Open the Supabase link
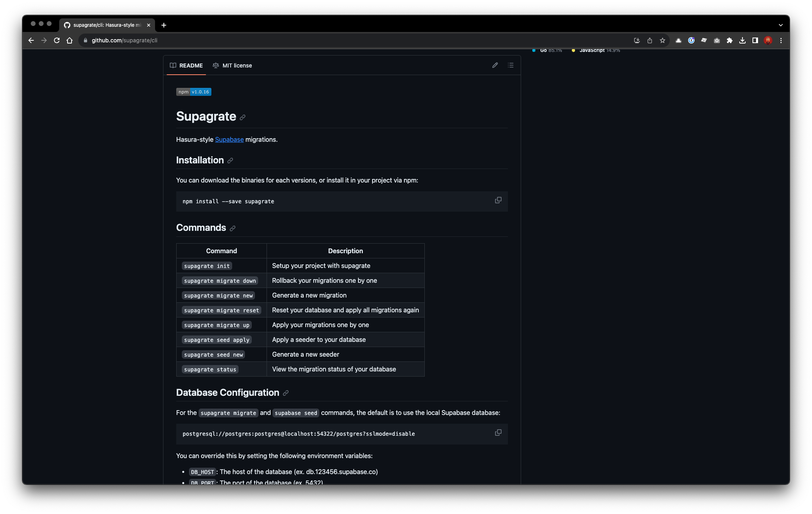Image resolution: width=812 pixels, height=514 pixels. (229, 139)
